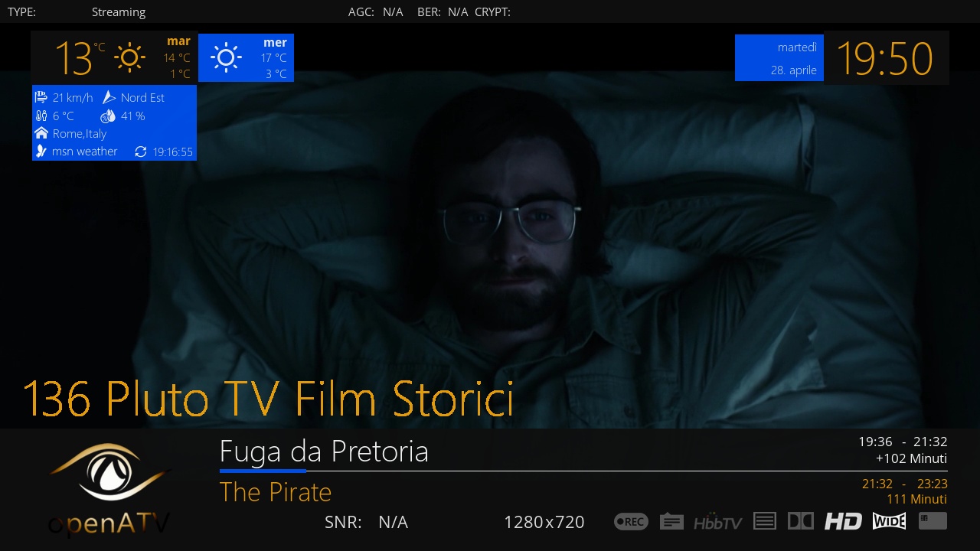Select current programme title Fuga da Pretoria
Screen dimensions: 980x551
[x=324, y=452]
